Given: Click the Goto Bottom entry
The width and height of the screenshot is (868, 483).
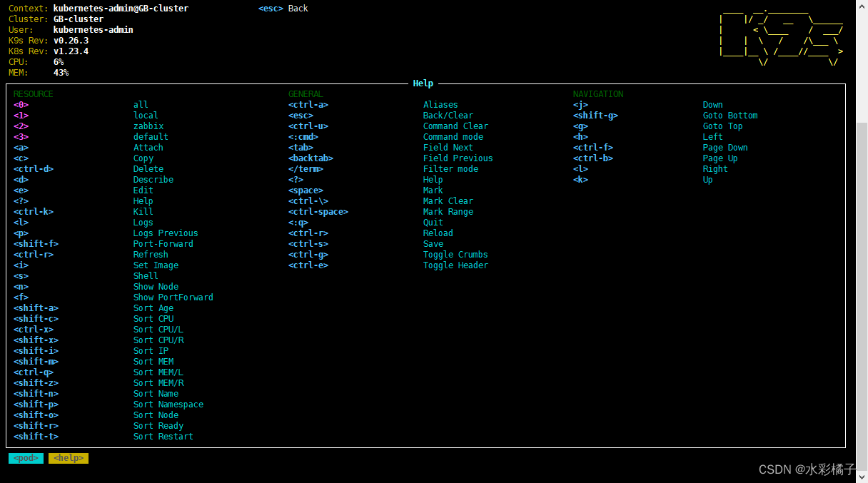Looking at the screenshot, I should (730, 116).
